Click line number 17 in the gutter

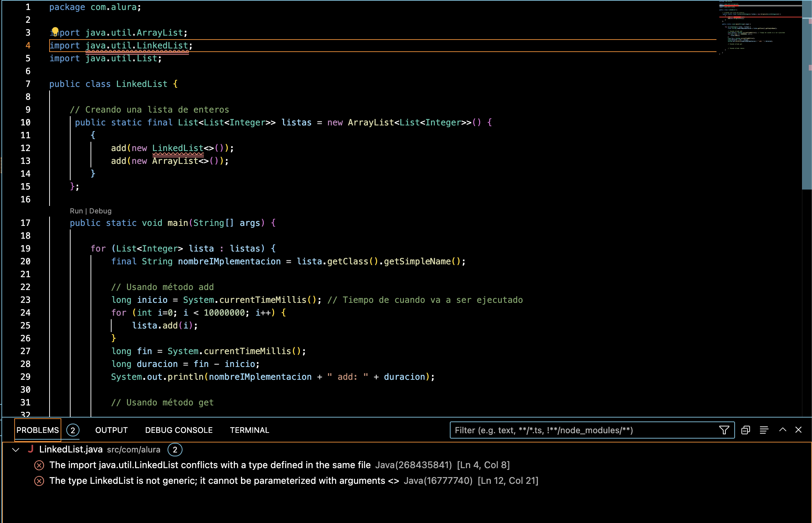coord(25,223)
